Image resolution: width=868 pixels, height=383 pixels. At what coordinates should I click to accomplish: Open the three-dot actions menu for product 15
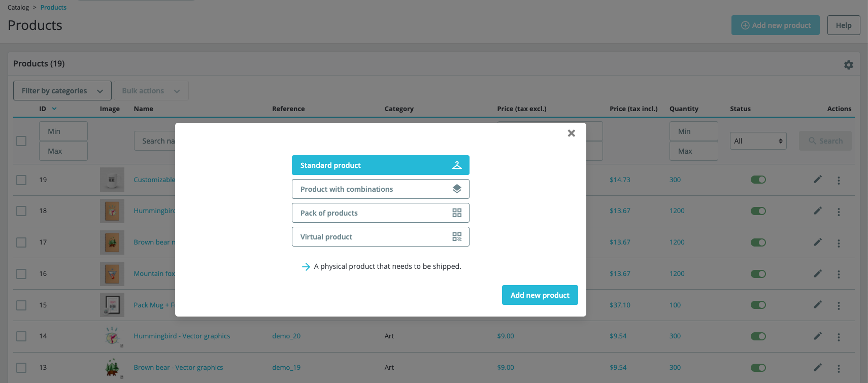(839, 306)
